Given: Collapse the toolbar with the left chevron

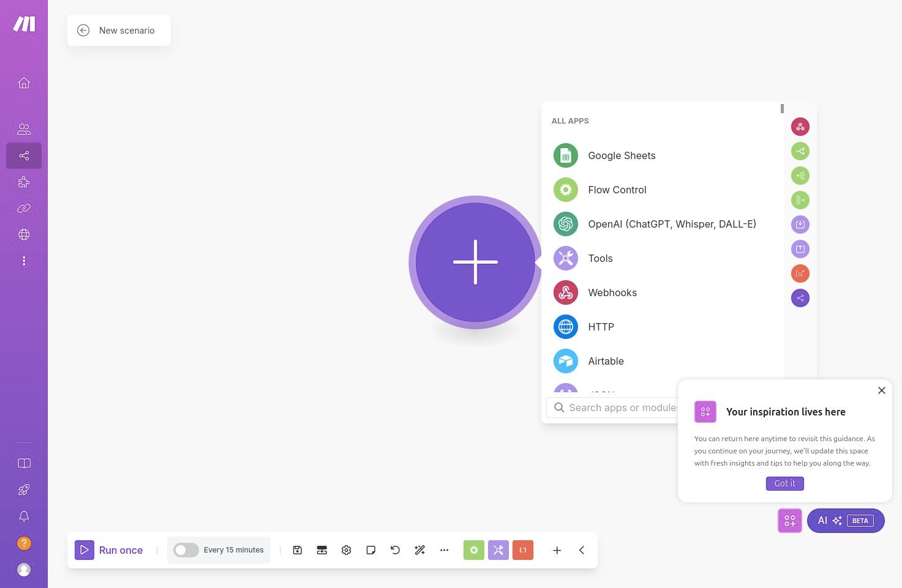Looking at the screenshot, I should (x=581, y=550).
